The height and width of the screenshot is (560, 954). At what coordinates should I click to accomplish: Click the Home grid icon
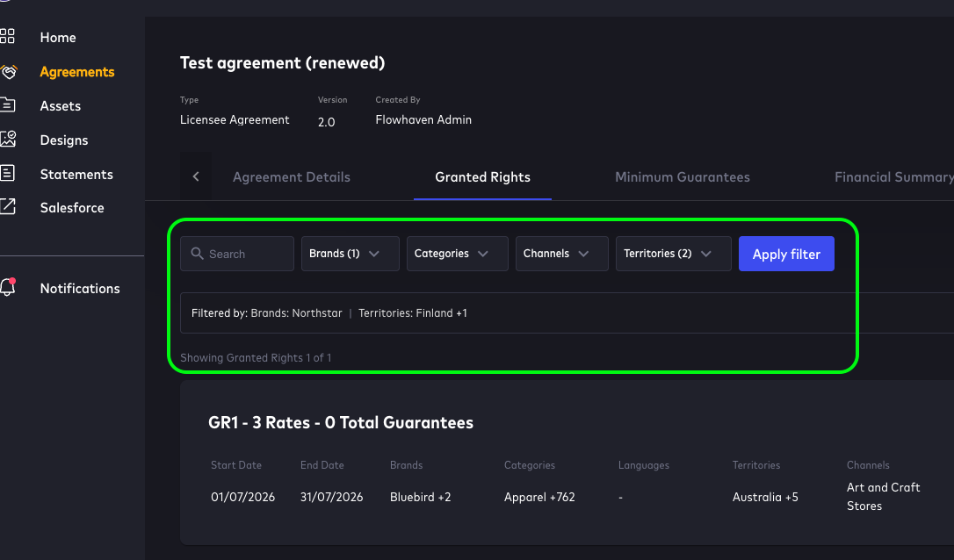(7, 37)
